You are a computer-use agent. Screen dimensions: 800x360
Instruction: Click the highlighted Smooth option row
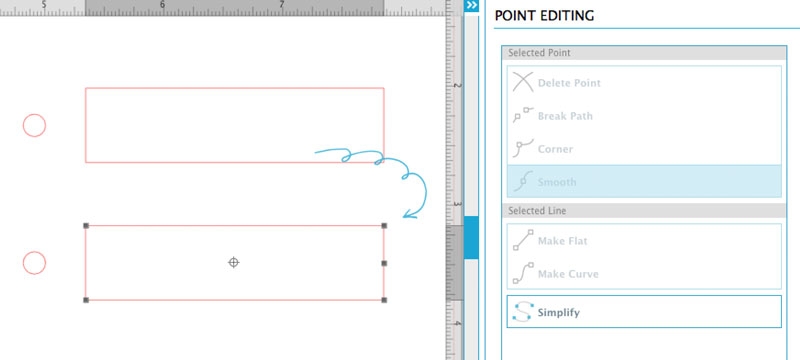644,181
